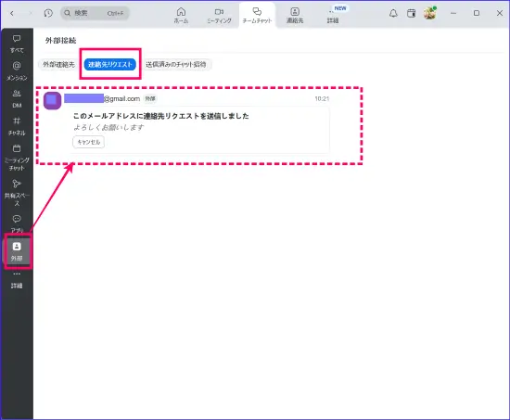
Task: Open the DM sidebar icon
Action: [x=17, y=98]
